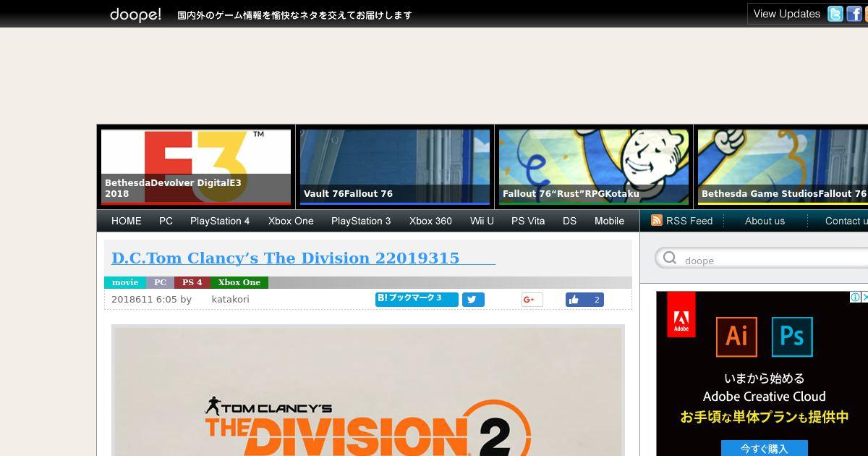This screenshot has width=868, height=456.
Task: Open PS Vita section
Action: click(528, 221)
